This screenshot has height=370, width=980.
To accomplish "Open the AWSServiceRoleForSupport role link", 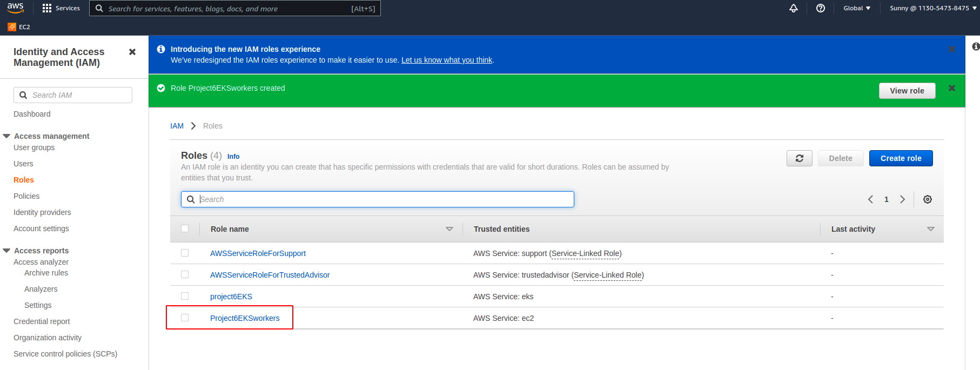I will (x=258, y=253).
